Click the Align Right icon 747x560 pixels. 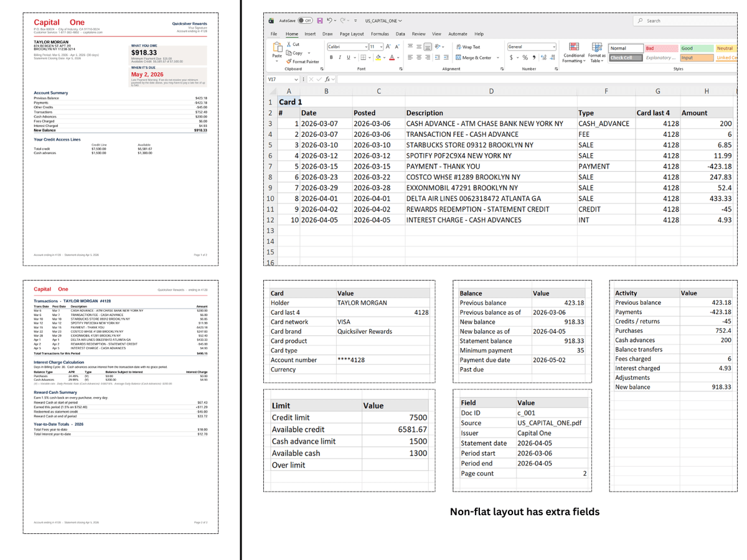(428, 57)
